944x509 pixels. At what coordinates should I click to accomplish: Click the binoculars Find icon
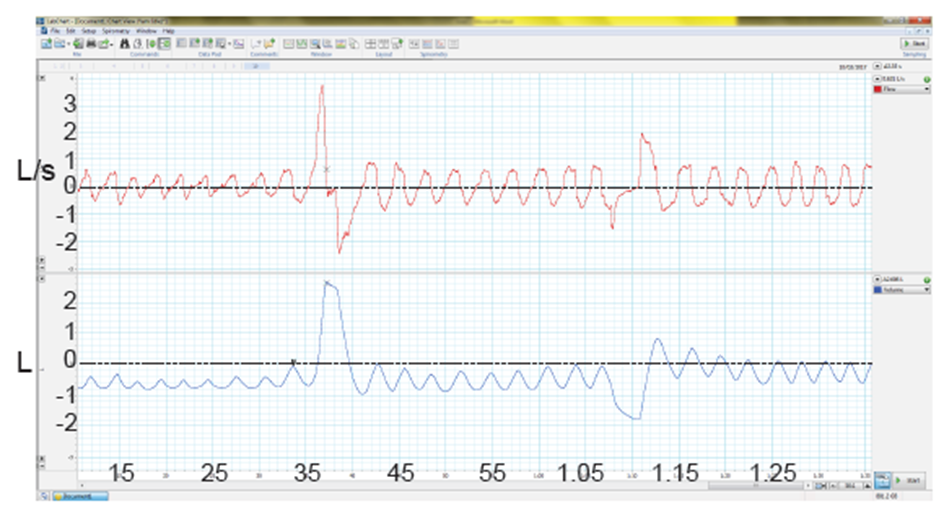click(125, 44)
